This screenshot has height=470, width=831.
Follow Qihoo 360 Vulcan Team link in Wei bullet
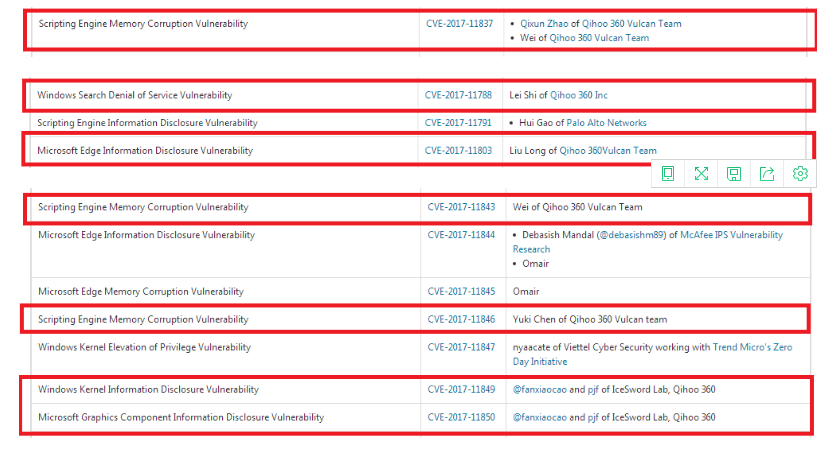[599, 38]
